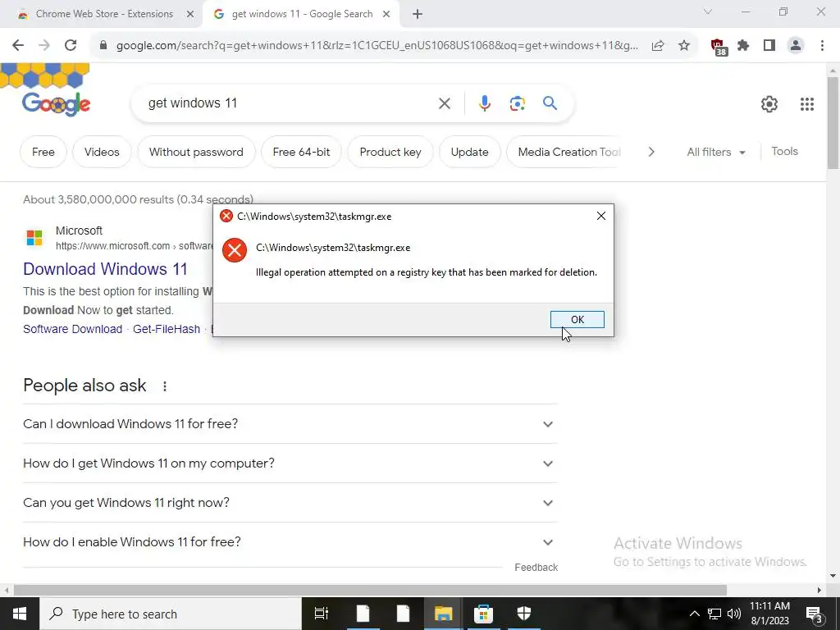This screenshot has width=840, height=630.
Task: Open the Software Download sublink
Action: click(72, 330)
